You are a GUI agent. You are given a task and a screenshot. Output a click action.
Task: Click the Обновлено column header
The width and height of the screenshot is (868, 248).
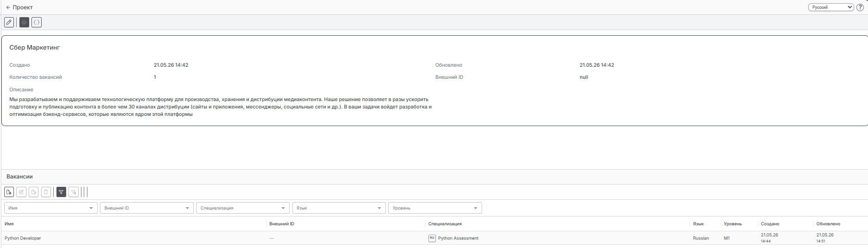point(828,224)
